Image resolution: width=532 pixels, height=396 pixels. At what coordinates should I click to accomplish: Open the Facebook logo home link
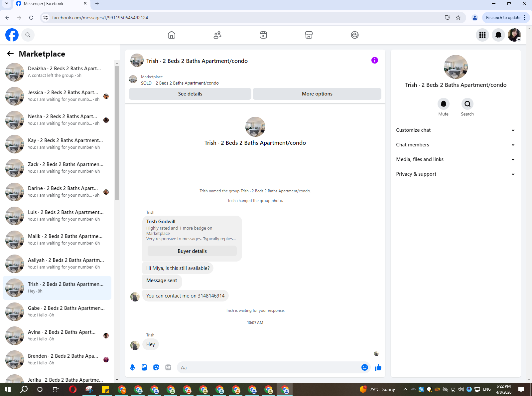[x=12, y=35]
